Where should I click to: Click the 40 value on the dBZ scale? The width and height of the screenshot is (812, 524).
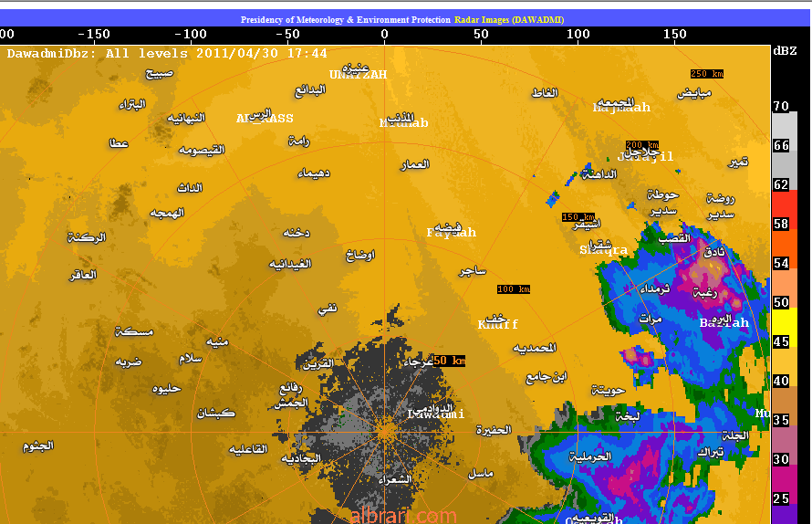click(781, 381)
